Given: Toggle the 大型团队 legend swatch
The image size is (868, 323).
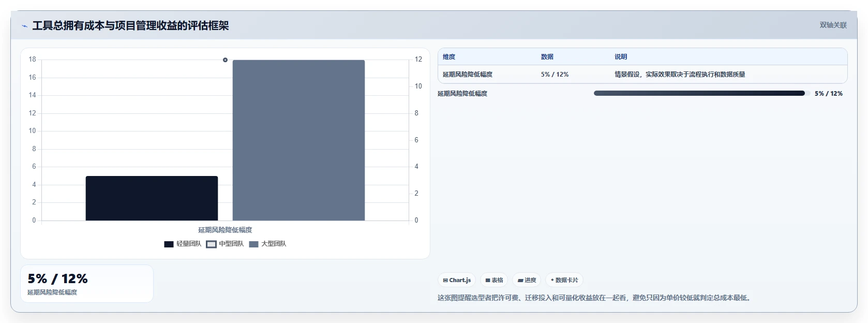Looking at the screenshot, I should click(253, 244).
